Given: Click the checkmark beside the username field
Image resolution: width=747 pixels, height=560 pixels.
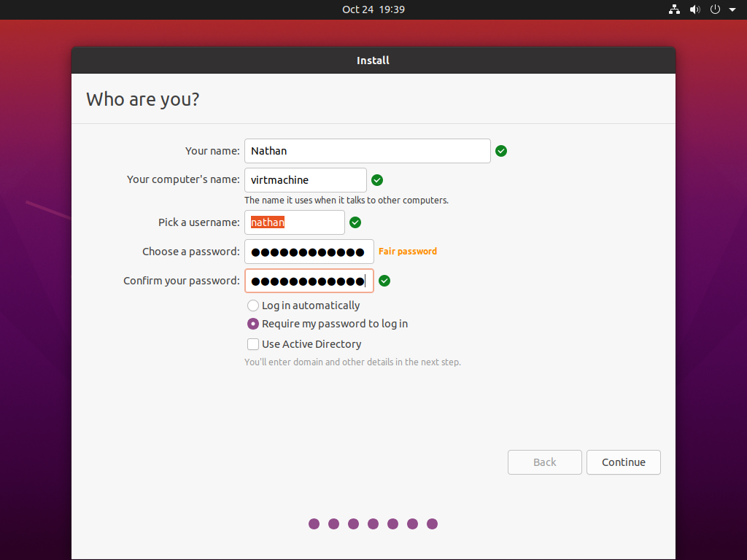Looking at the screenshot, I should click(x=355, y=222).
